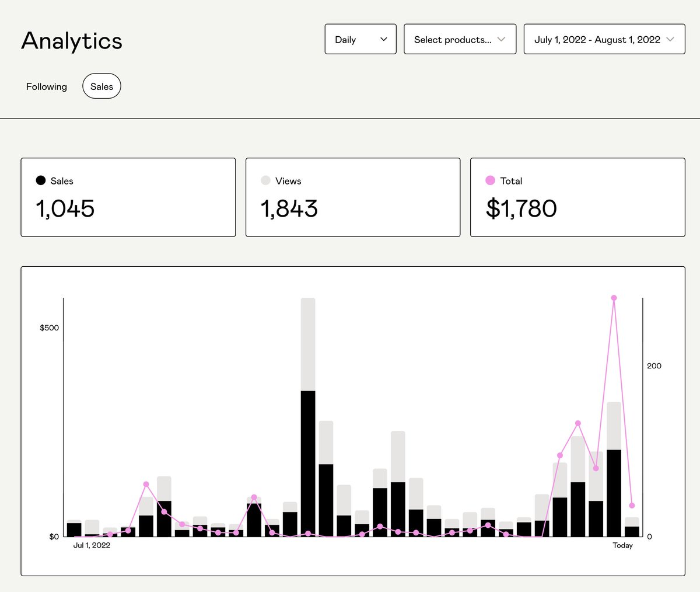700x592 pixels.
Task: Click the 1,045 sales value
Action: 65,208
